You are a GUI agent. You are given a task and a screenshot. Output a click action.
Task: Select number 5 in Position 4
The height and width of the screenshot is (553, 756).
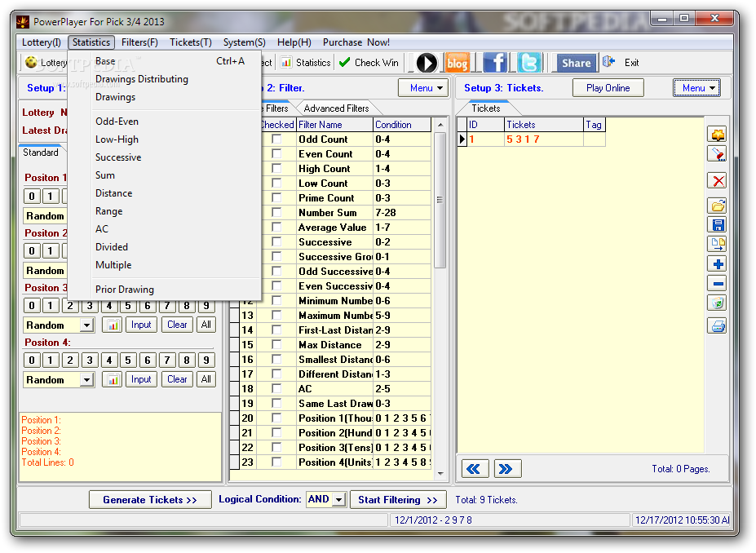click(x=128, y=361)
